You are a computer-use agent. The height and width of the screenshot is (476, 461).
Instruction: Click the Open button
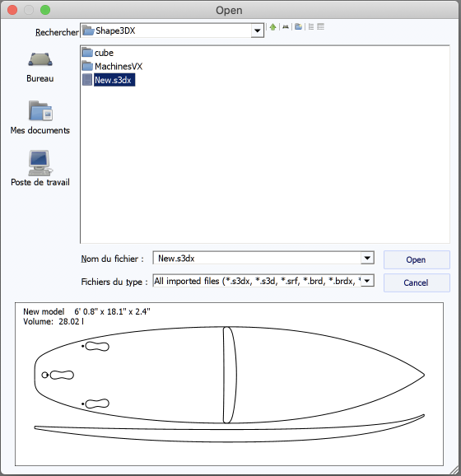(417, 260)
